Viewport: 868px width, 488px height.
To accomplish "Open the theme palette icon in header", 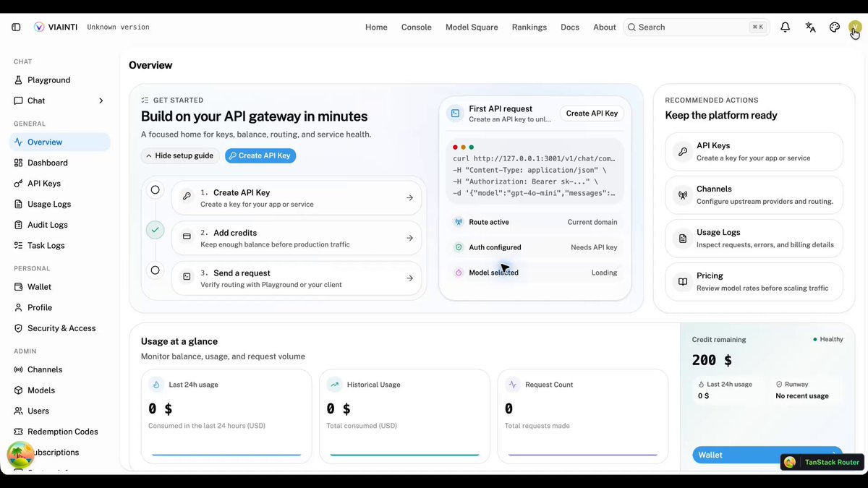I will 835,27.
